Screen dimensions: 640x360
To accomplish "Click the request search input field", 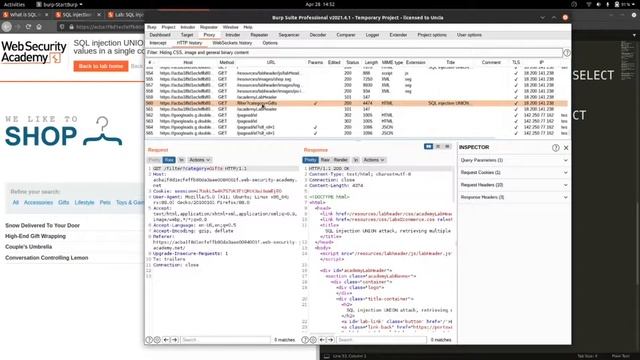I will coord(225,340).
